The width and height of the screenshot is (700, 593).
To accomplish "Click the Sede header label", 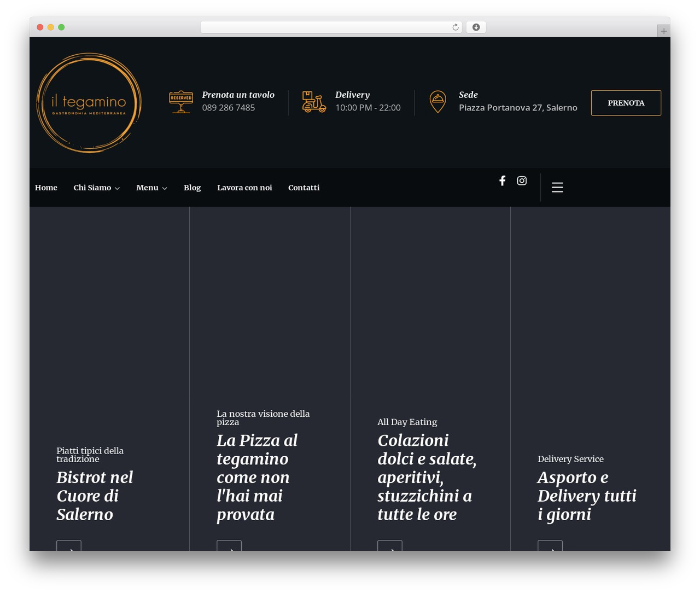I will tap(468, 95).
